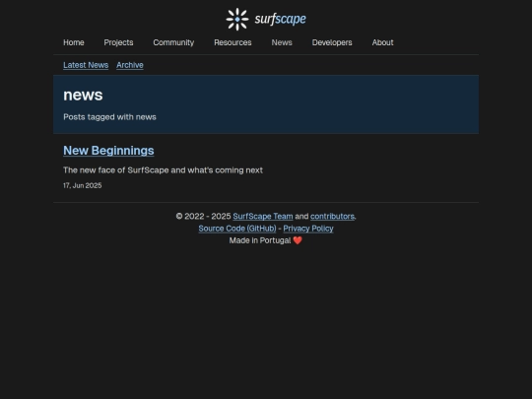Click the red heart emoji in footer

click(x=298, y=240)
